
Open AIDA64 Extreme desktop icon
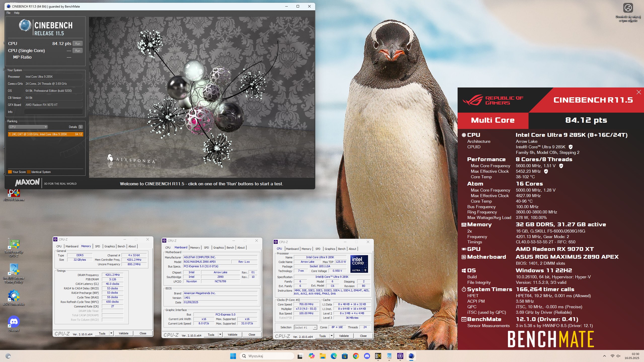coord(14,195)
